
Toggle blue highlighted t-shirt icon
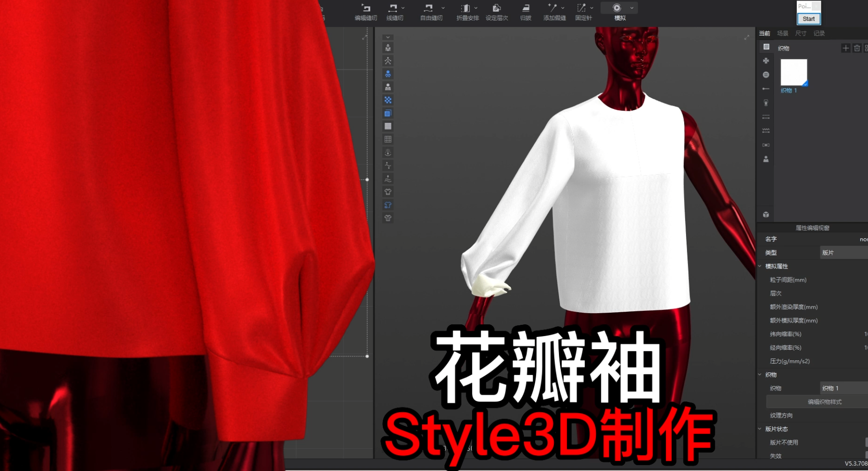pos(388,205)
